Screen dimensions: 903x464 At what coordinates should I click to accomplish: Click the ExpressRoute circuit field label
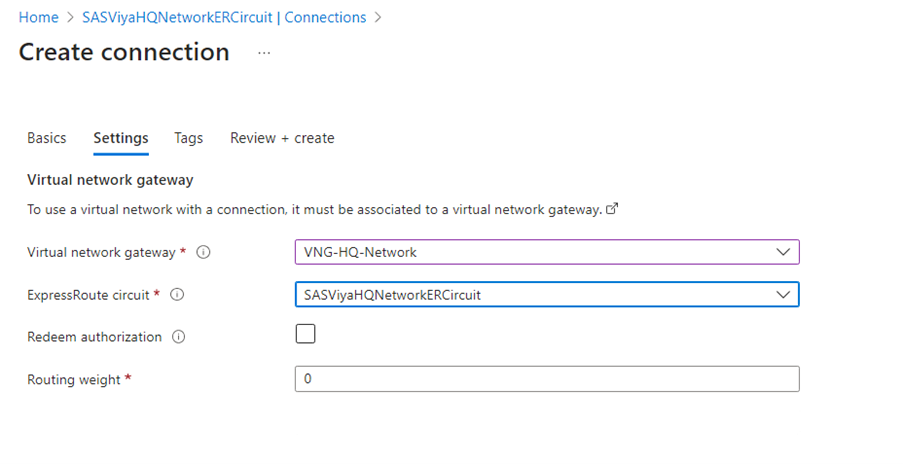click(89, 295)
